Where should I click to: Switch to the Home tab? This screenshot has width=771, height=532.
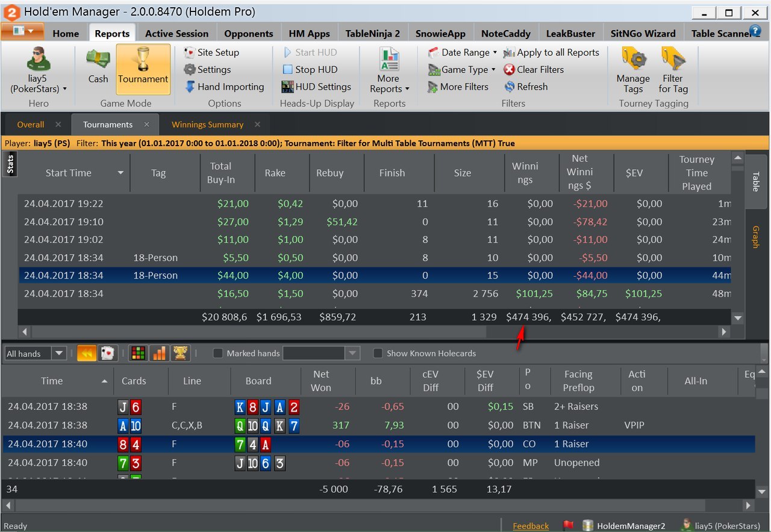point(66,34)
